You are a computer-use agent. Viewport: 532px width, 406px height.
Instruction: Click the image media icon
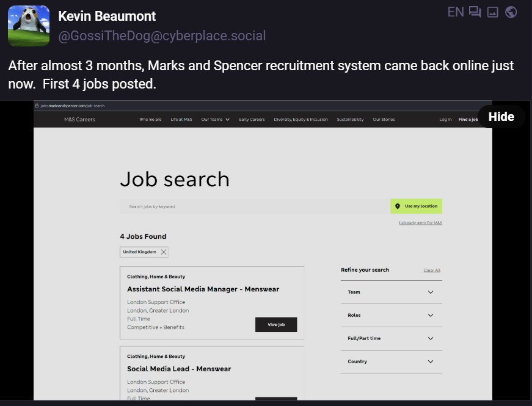[x=493, y=12]
